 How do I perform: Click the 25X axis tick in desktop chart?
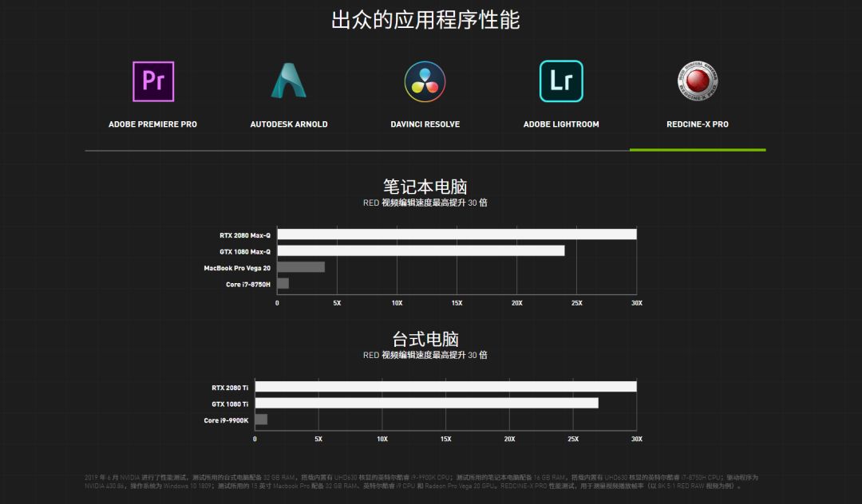573,439
